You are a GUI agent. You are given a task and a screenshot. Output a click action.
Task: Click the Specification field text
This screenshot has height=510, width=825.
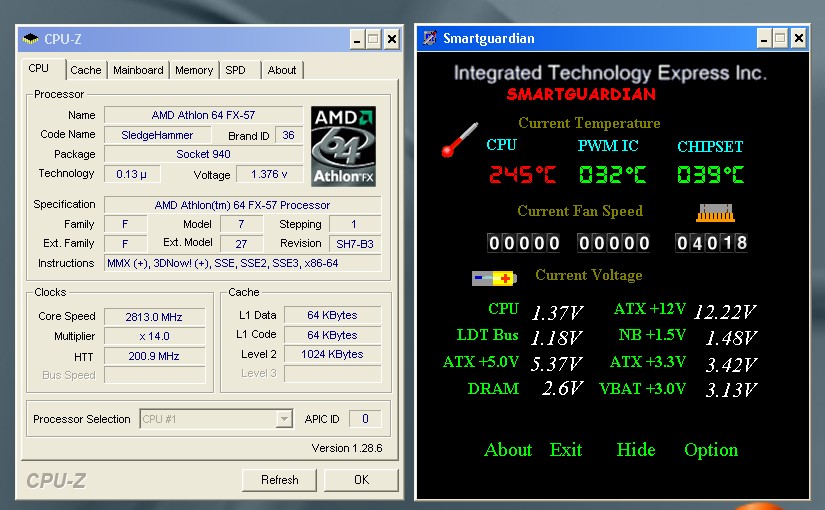tap(242, 205)
